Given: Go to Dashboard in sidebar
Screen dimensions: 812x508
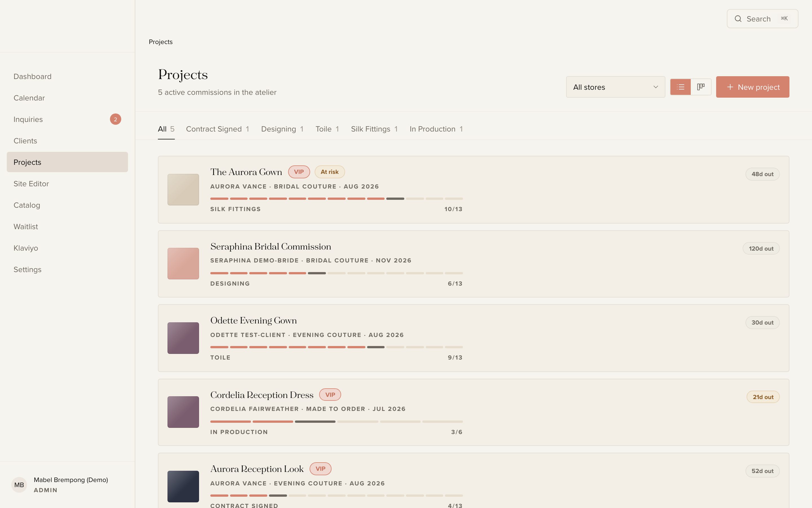Looking at the screenshot, I should [67, 76].
